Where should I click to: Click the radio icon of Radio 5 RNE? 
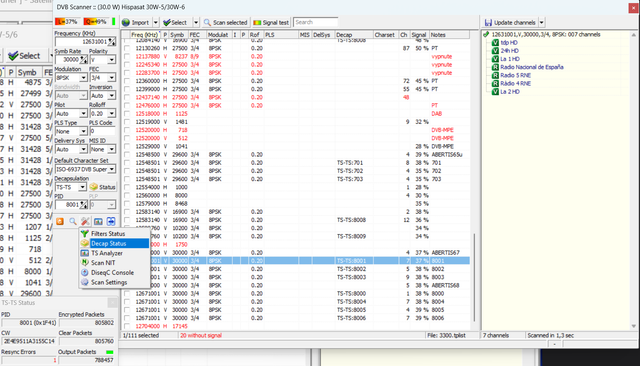(x=495, y=75)
